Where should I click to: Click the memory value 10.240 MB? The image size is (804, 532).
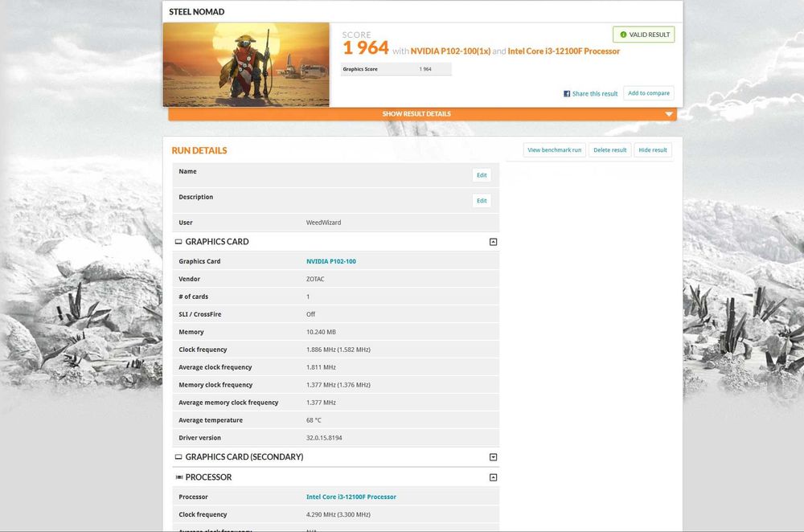321,332
